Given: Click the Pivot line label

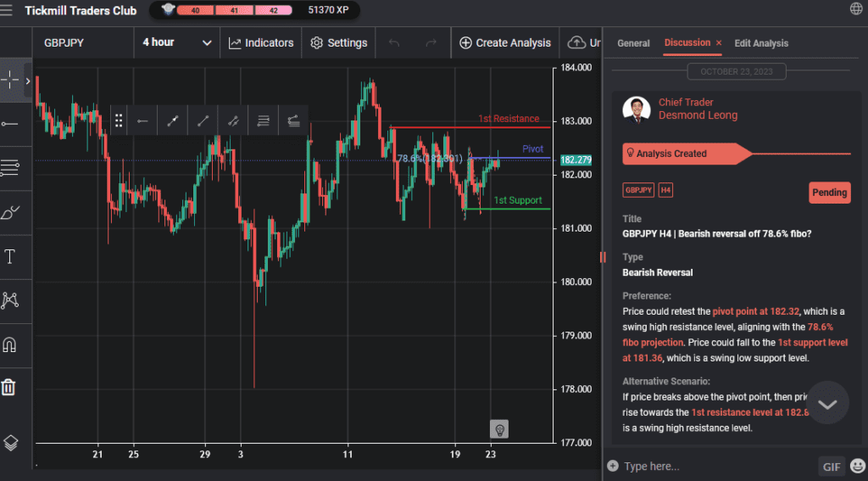Looking at the screenshot, I should point(532,149).
